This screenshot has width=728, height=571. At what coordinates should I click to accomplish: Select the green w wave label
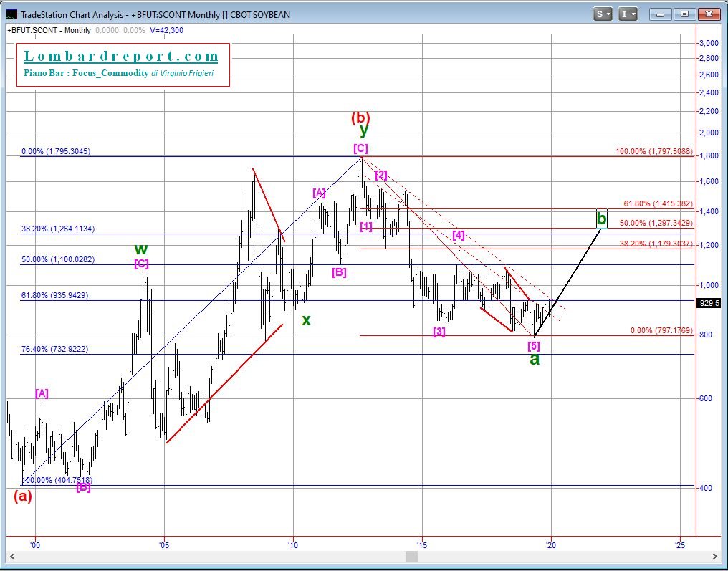tap(141, 249)
